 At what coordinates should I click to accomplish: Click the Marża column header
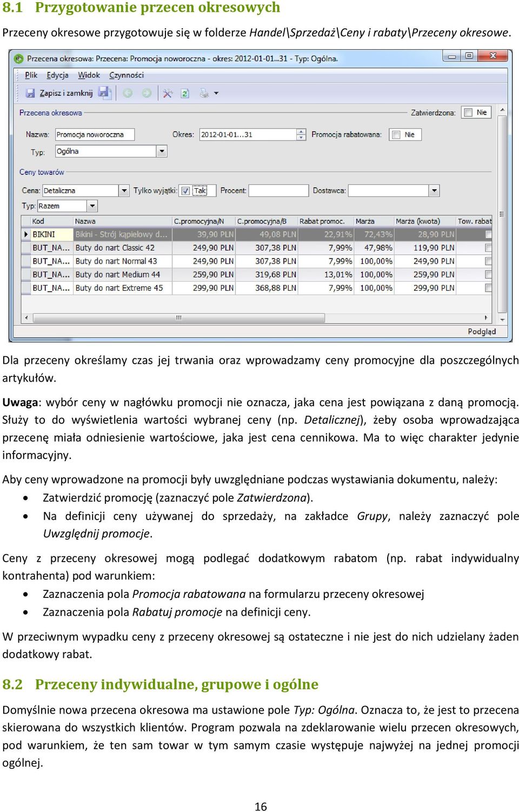pyautogui.click(x=374, y=221)
